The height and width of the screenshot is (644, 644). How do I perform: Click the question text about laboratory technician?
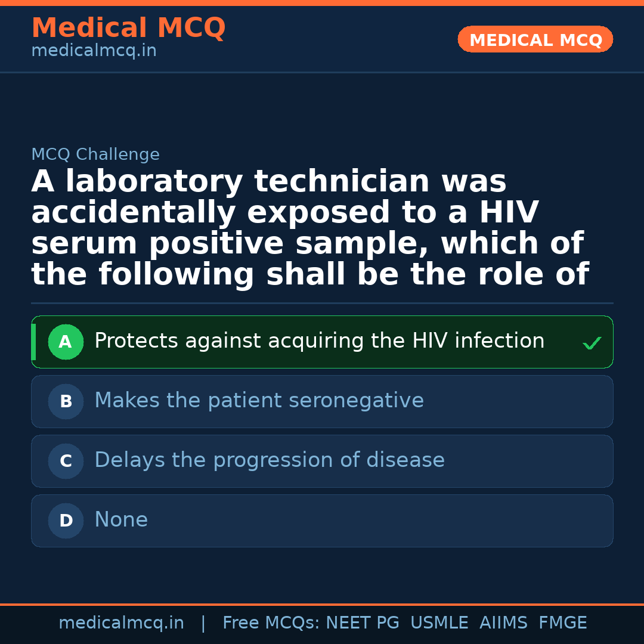click(310, 228)
